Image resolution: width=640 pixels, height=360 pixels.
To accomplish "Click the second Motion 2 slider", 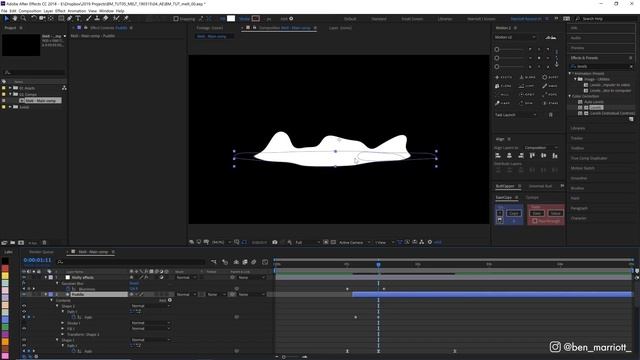I will click(x=509, y=58).
